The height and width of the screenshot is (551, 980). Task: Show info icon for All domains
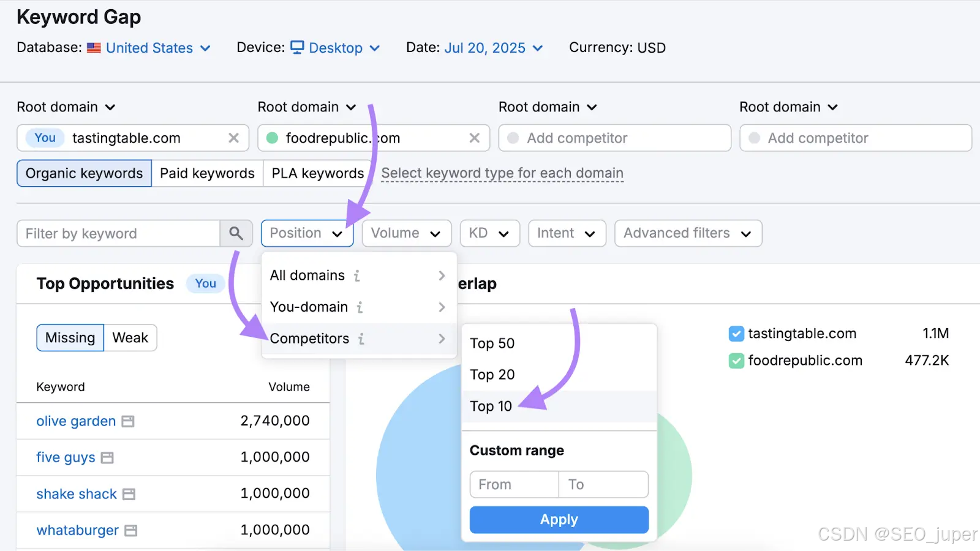[x=356, y=276]
